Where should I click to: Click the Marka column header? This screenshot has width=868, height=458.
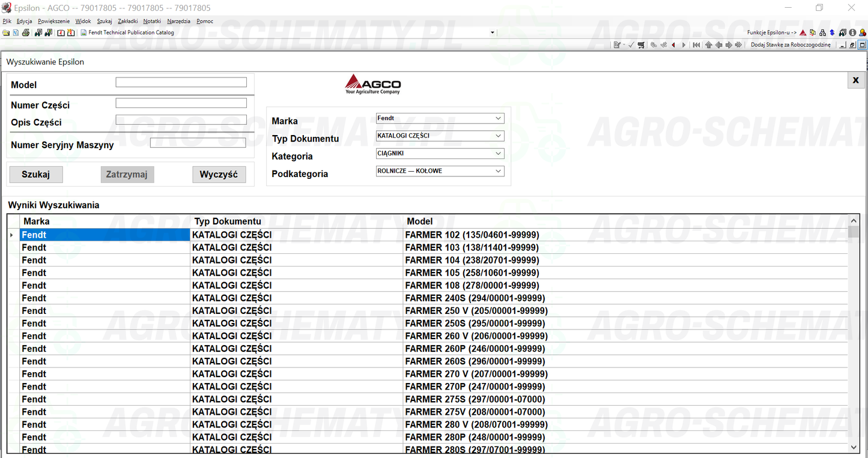pos(105,221)
